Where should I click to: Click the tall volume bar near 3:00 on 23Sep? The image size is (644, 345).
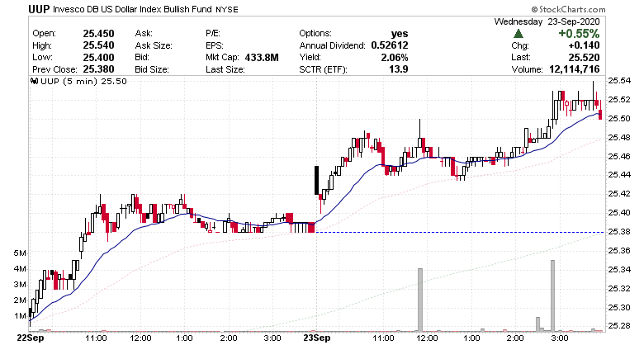pyautogui.click(x=553, y=295)
